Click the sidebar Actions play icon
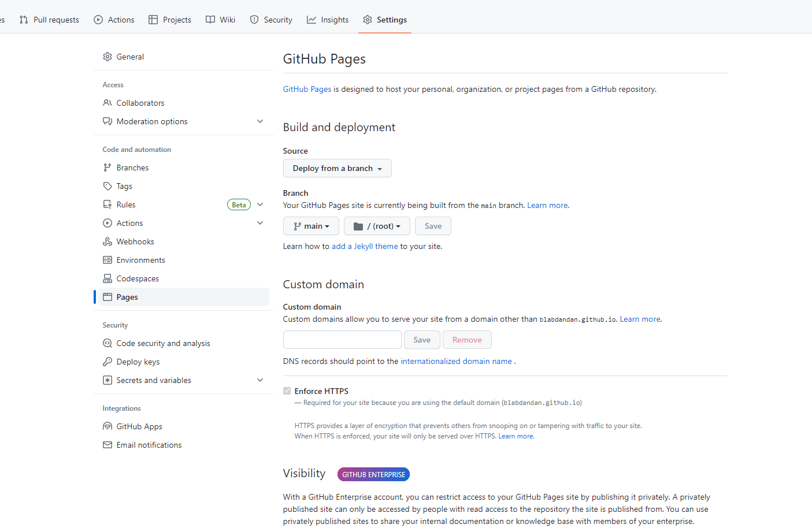This screenshot has height=528, width=812. pos(107,223)
